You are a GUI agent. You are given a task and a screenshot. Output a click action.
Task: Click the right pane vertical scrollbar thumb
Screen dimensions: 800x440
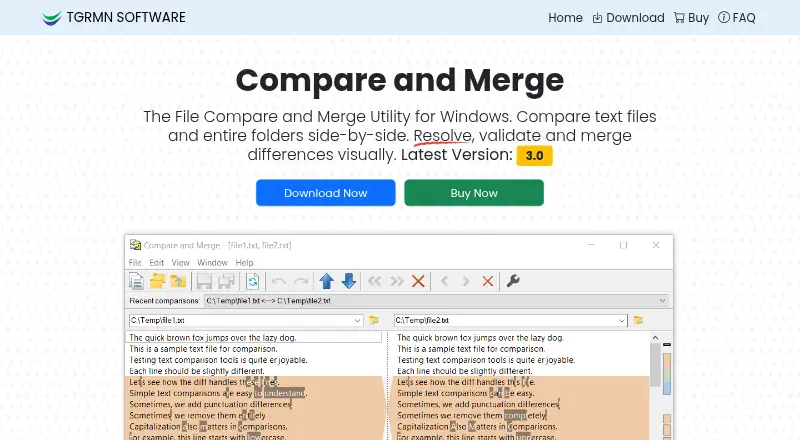tap(655, 364)
